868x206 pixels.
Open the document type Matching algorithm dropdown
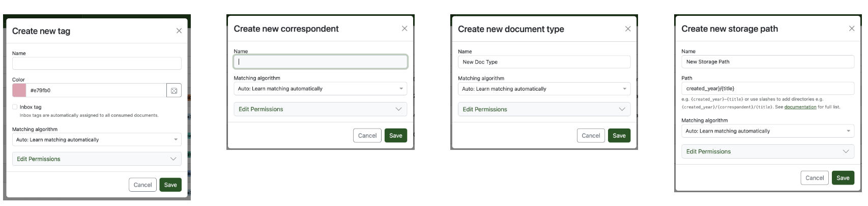(x=544, y=89)
